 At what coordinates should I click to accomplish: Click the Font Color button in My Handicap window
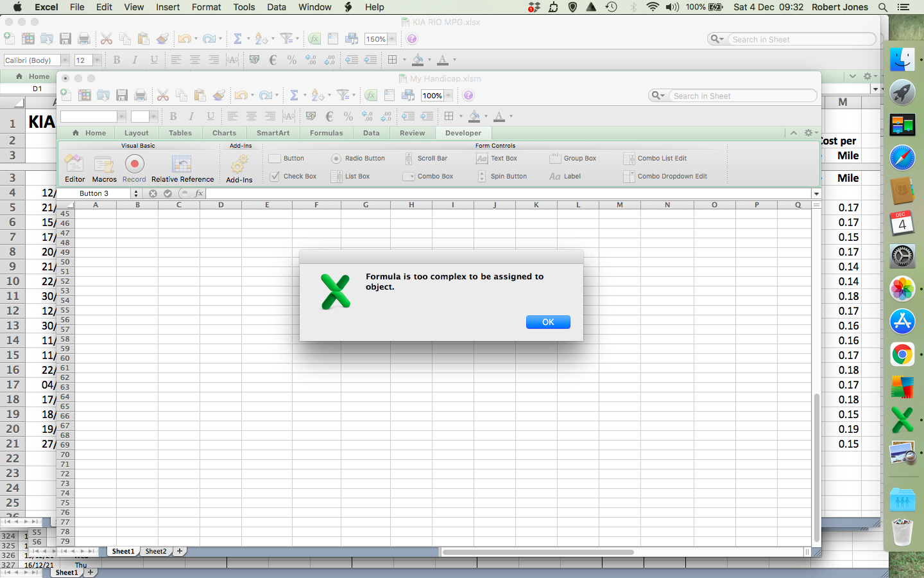(x=499, y=116)
